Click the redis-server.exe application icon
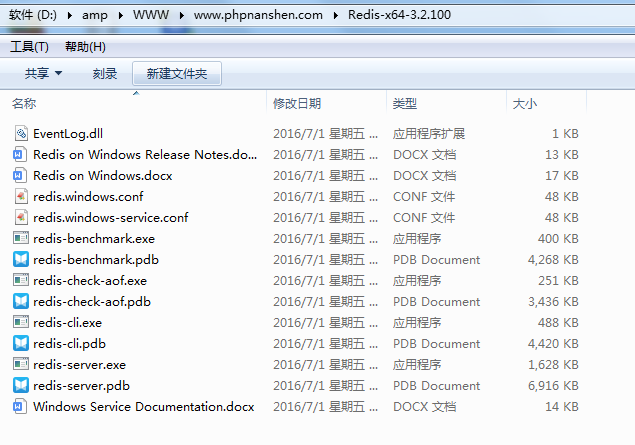The height and width of the screenshot is (445, 635). tap(21, 364)
